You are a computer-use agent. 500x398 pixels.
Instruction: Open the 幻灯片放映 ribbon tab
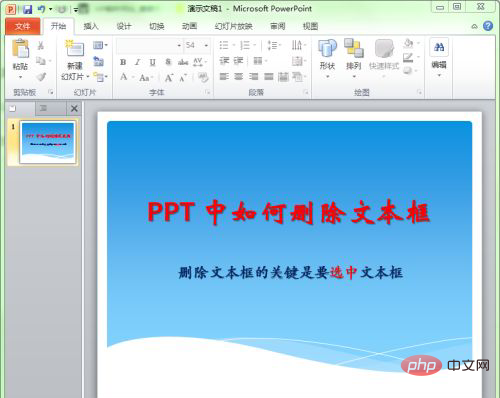tap(233, 26)
